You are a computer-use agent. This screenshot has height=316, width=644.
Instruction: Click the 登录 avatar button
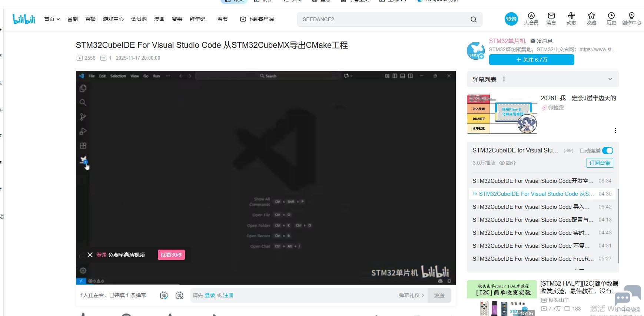click(x=511, y=19)
